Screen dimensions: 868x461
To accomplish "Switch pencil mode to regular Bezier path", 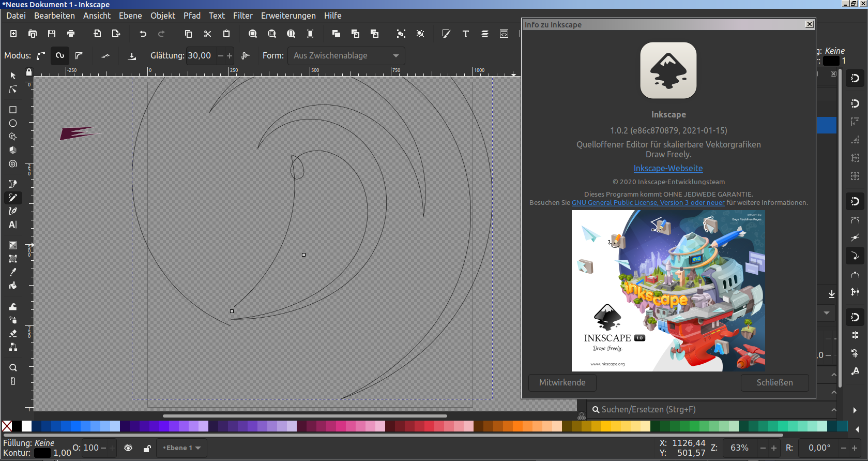I will click(x=41, y=55).
